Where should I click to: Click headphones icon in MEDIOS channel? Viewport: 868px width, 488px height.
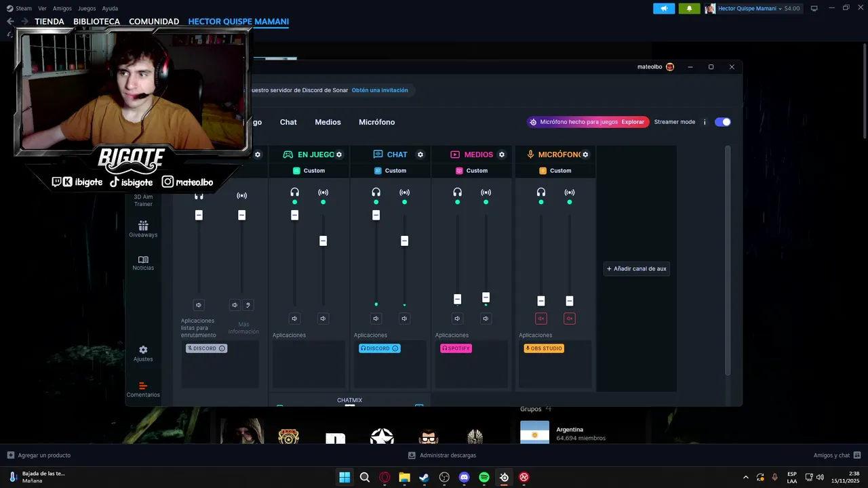coord(457,192)
